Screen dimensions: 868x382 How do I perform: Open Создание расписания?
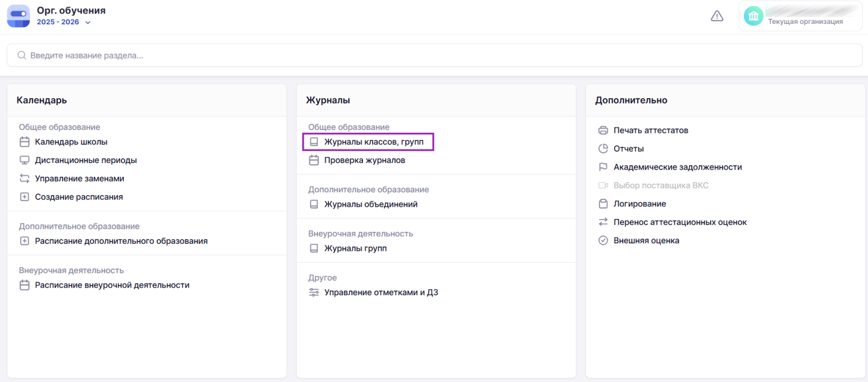pyautogui.click(x=79, y=197)
